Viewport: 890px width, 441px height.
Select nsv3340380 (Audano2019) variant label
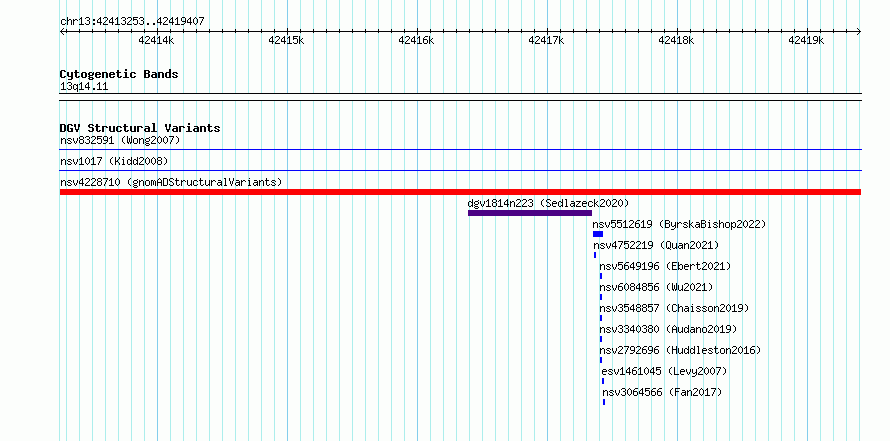tap(668, 329)
